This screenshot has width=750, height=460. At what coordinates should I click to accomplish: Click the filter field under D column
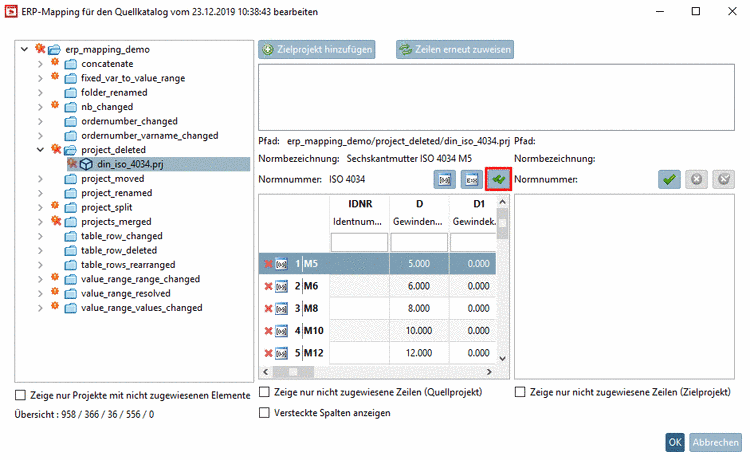tap(419, 242)
